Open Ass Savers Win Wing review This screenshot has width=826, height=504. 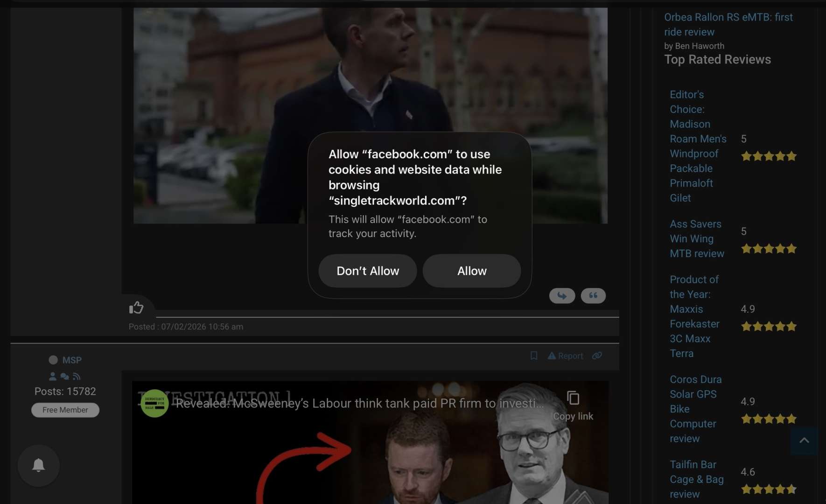click(x=697, y=238)
